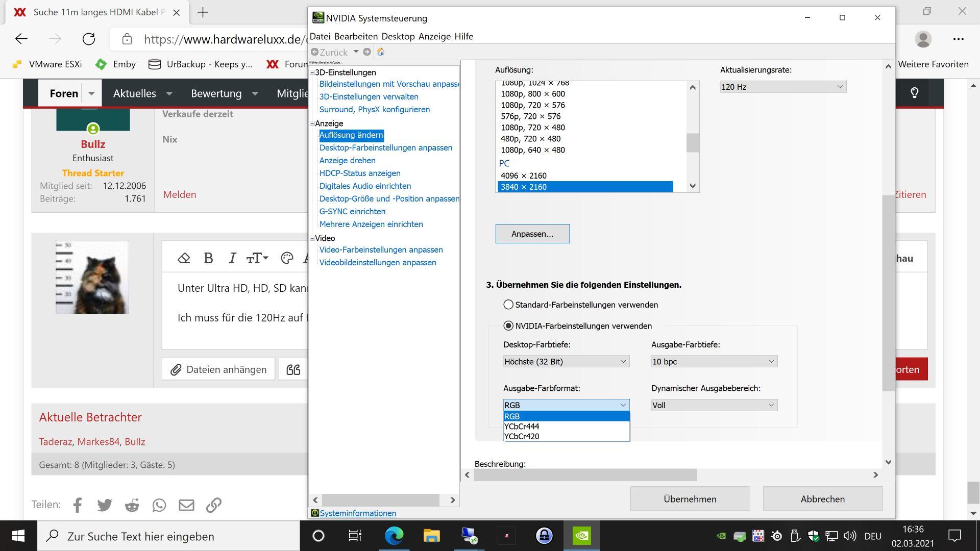Close the Ausgabe-Farbformat combo box

pyautogui.click(x=566, y=405)
